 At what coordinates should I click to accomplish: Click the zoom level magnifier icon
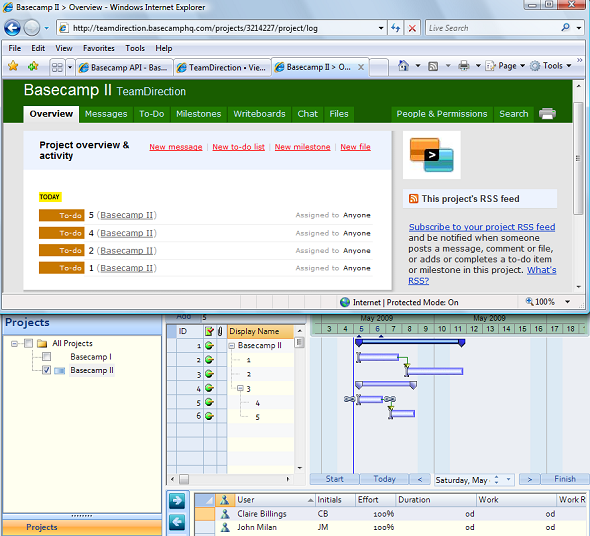[x=529, y=301]
